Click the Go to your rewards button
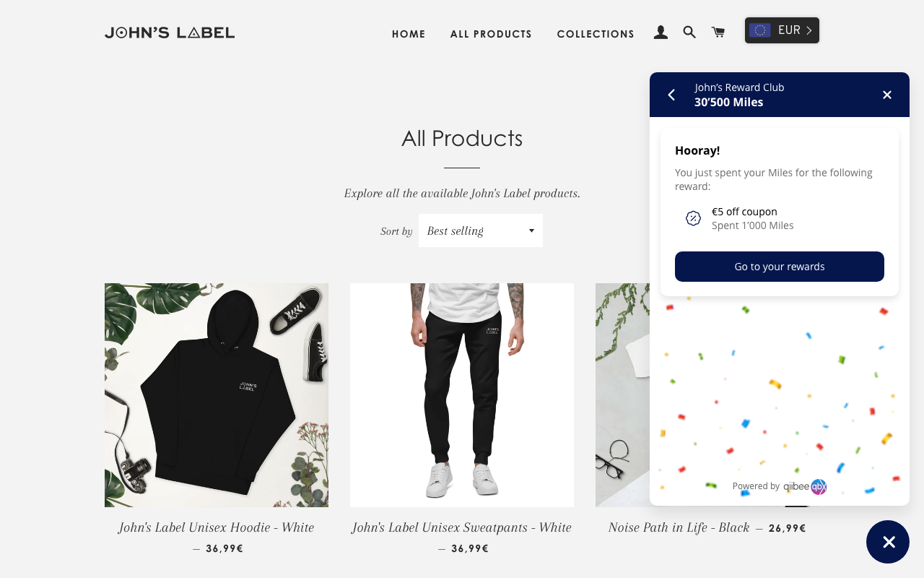This screenshot has height=578, width=924. [780, 267]
